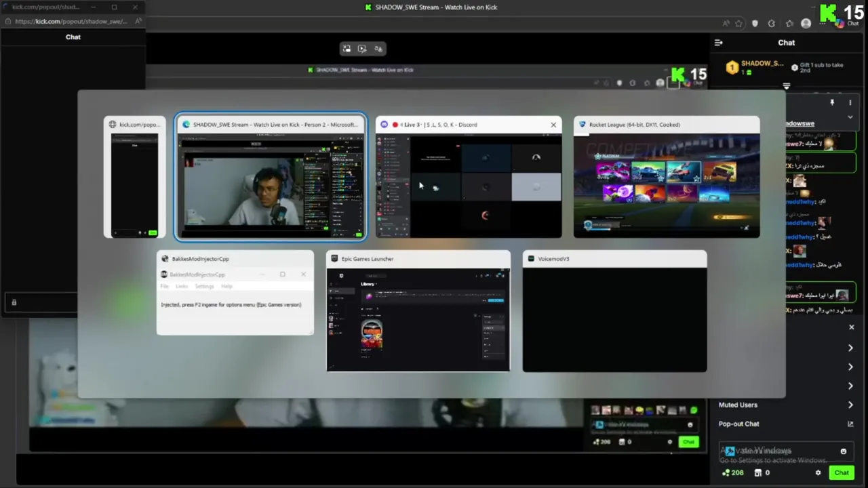Open Muted Users settings
868x488 pixels.
(787, 405)
